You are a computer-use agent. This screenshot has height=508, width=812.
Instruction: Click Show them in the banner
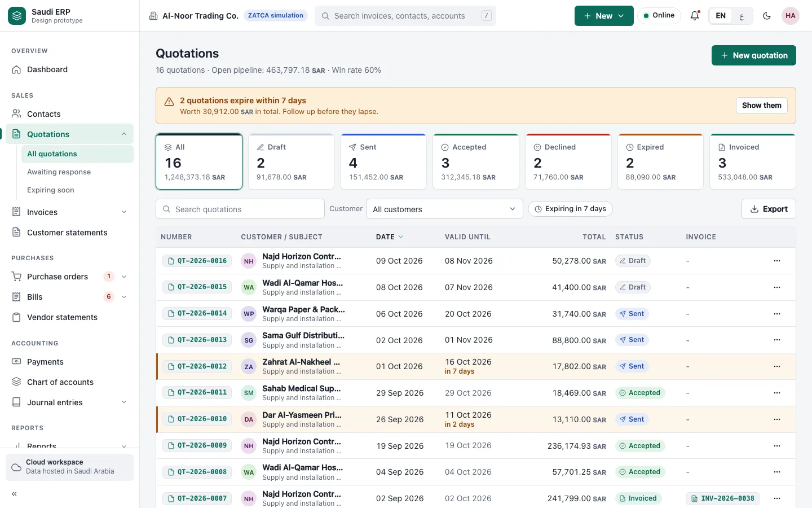(762, 106)
